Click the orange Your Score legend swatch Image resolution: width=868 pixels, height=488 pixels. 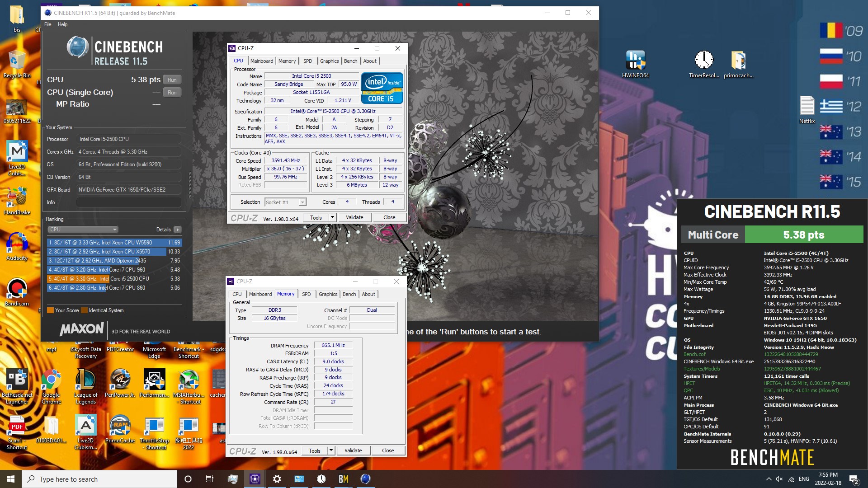click(50, 310)
